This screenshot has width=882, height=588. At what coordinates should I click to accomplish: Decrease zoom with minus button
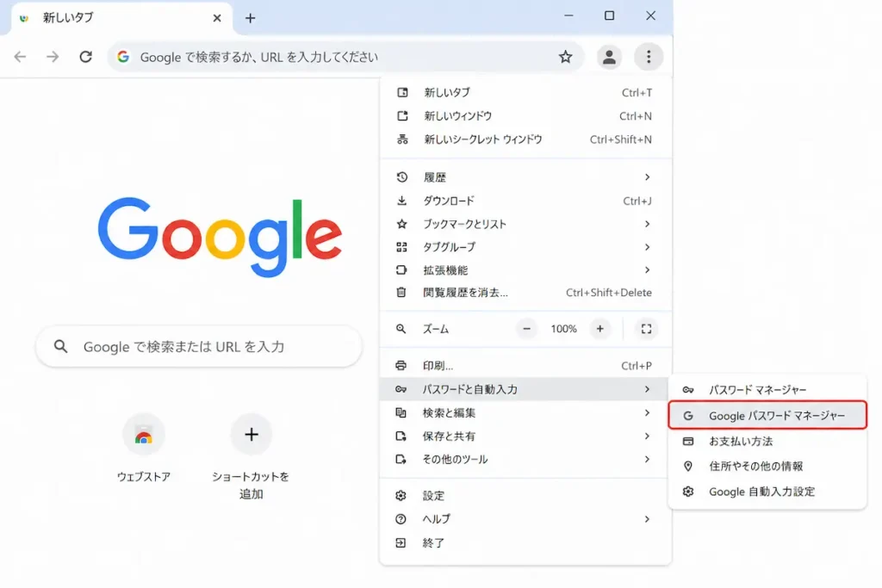coord(526,329)
